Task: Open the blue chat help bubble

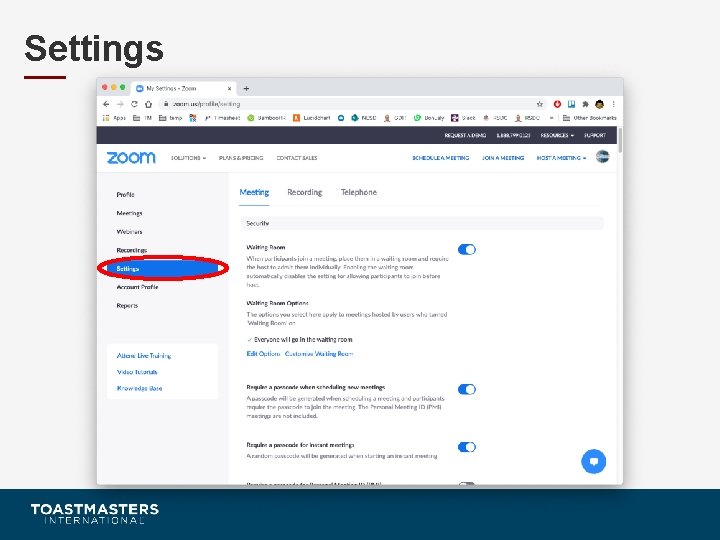Action: pyautogui.click(x=594, y=461)
